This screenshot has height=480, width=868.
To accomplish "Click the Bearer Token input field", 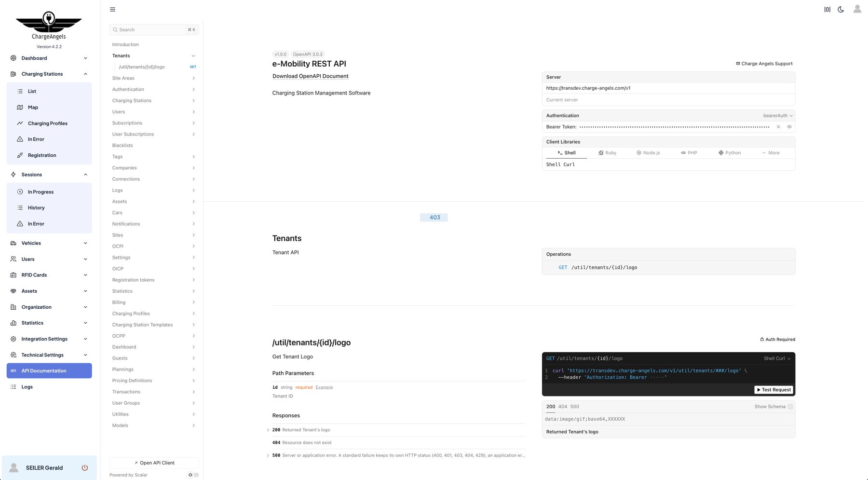I will tap(674, 127).
